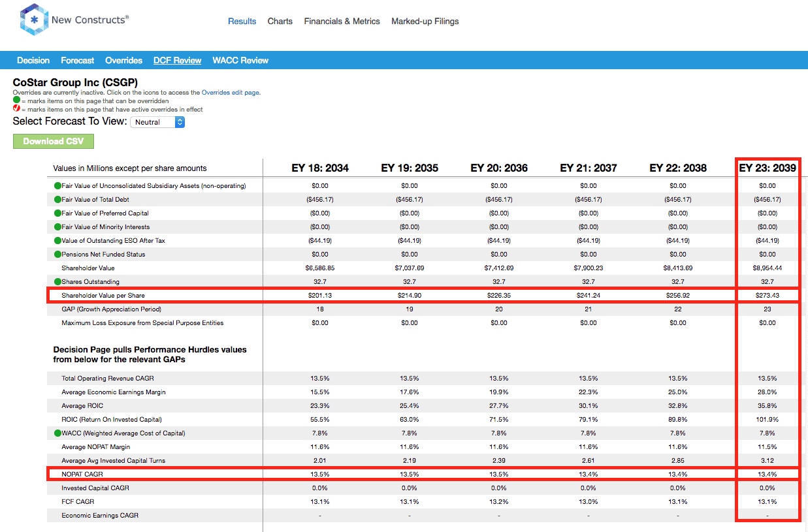
Task: Switch to the Overrides tab
Action: (x=123, y=61)
